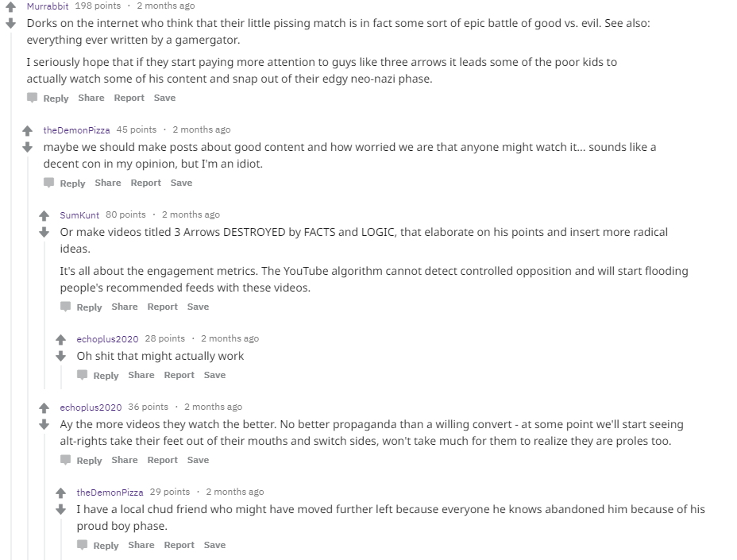Upvote theDemonPizza's 45 points comment

[27, 130]
